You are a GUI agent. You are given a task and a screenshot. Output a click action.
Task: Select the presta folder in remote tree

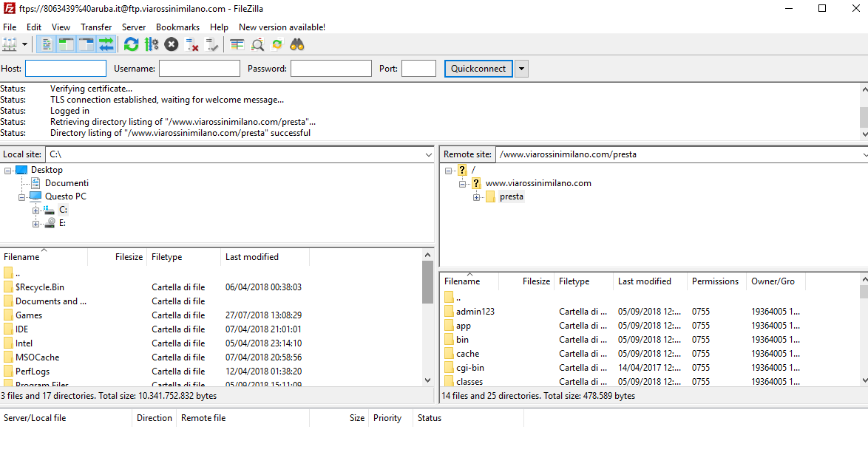coord(511,196)
